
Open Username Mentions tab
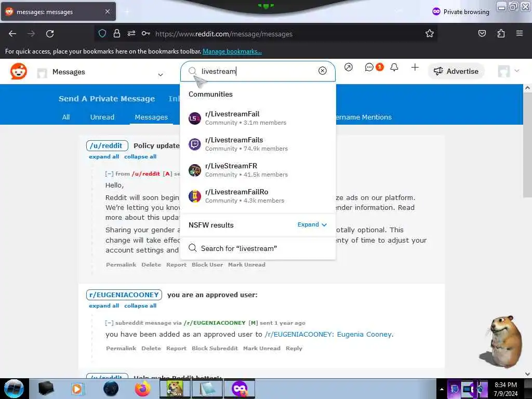364,117
